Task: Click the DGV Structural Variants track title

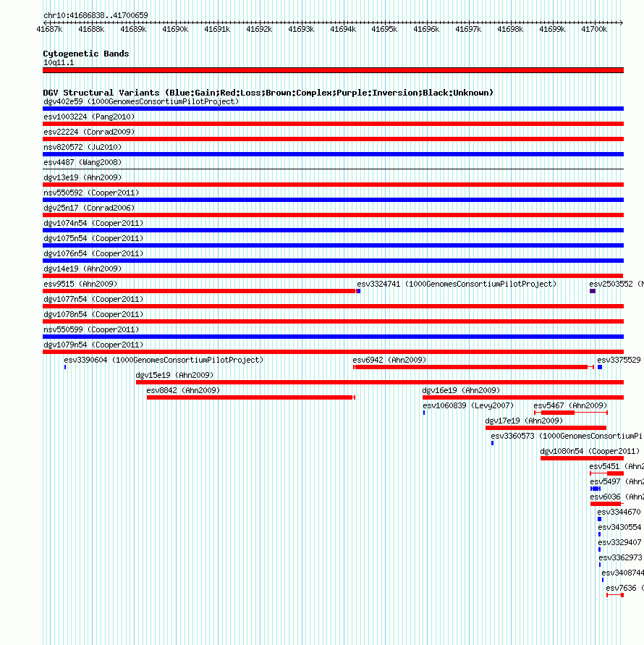Action: (268, 93)
